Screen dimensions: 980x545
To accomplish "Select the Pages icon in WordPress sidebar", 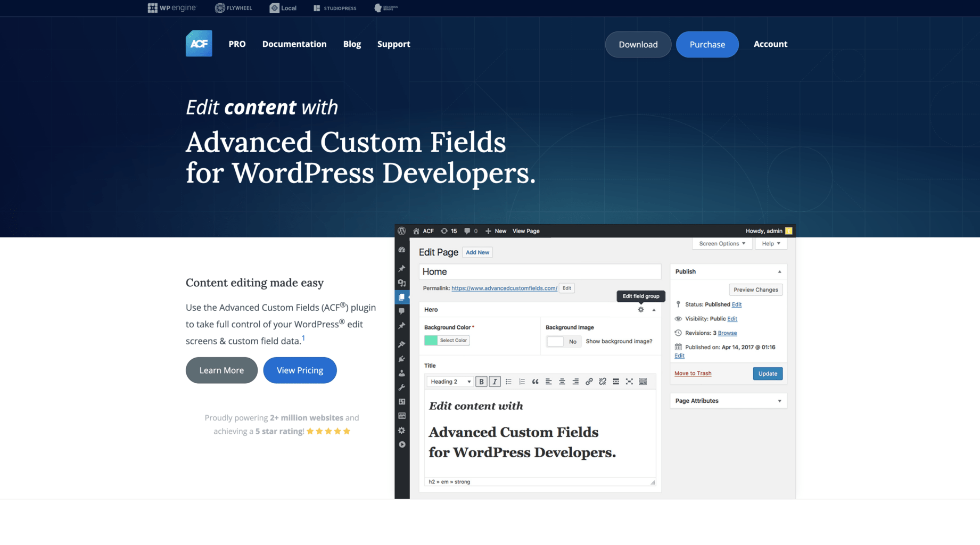I will (402, 297).
